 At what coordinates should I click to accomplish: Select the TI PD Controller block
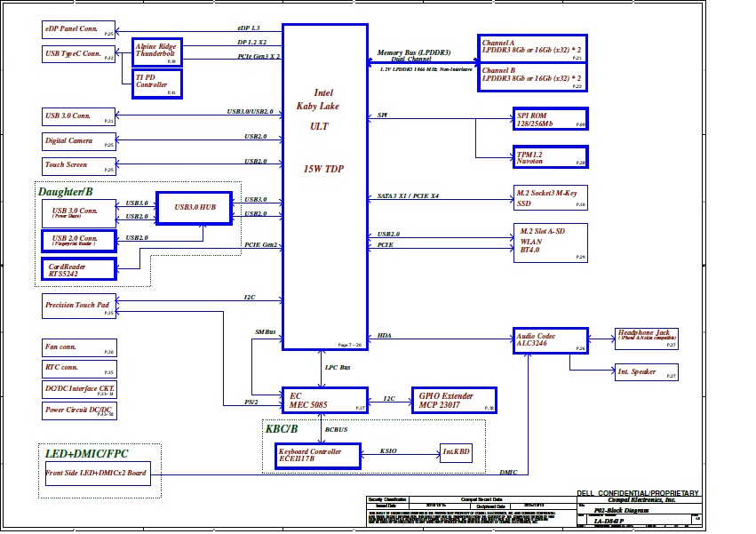coord(157,84)
